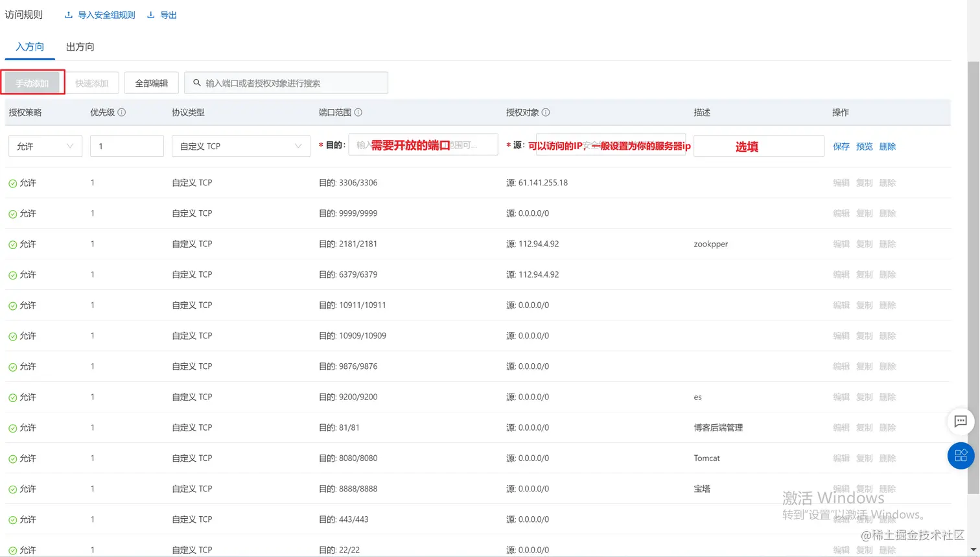The image size is (980, 557).
Task: Click the port text 目的: 22/22
Action: tap(339, 550)
